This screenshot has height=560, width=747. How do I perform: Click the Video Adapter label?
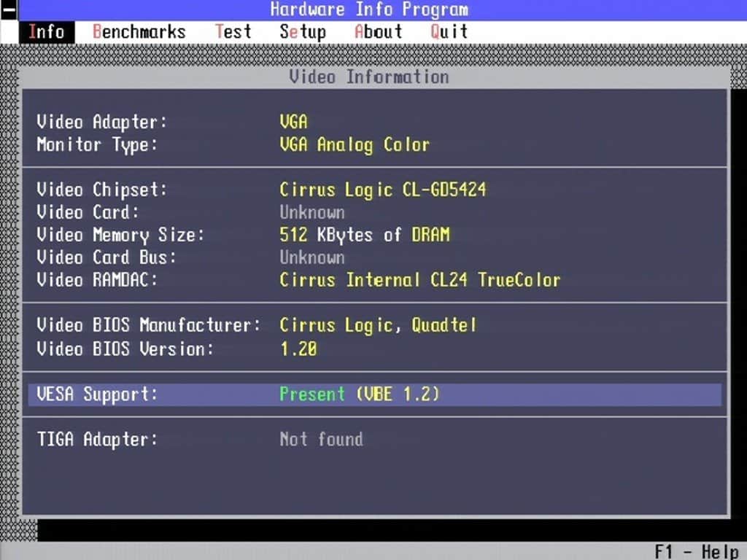click(x=102, y=122)
